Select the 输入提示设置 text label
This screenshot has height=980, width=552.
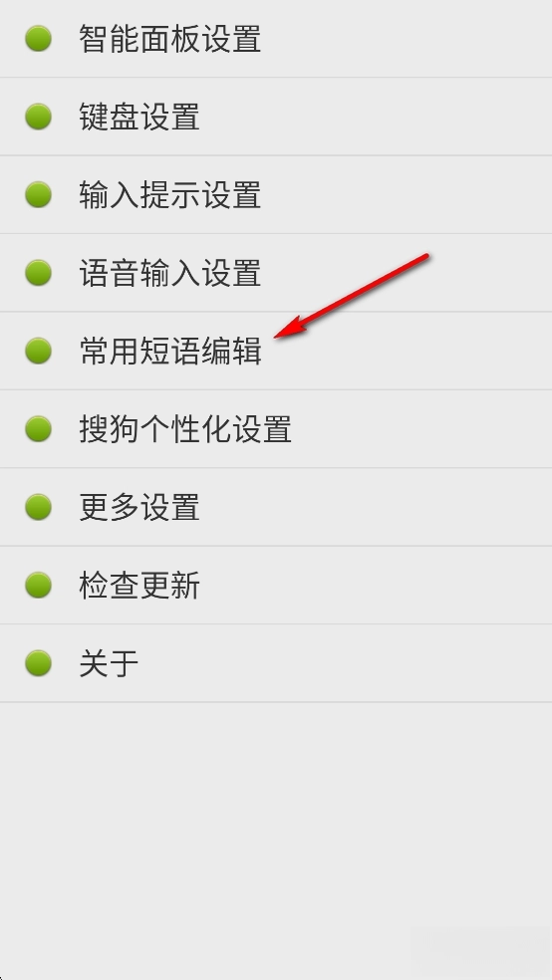pyautogui.click(x=170, y=195)
